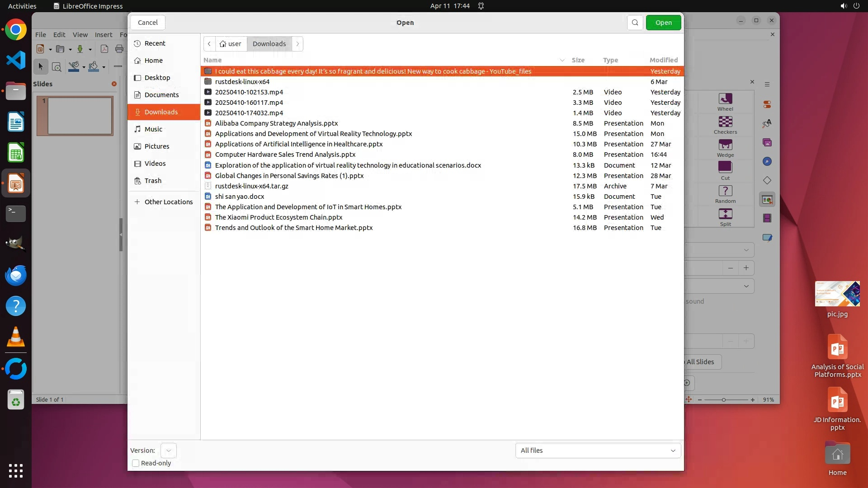Open the Insert menu
Screen dimensions: 868x488
[104, 35]
